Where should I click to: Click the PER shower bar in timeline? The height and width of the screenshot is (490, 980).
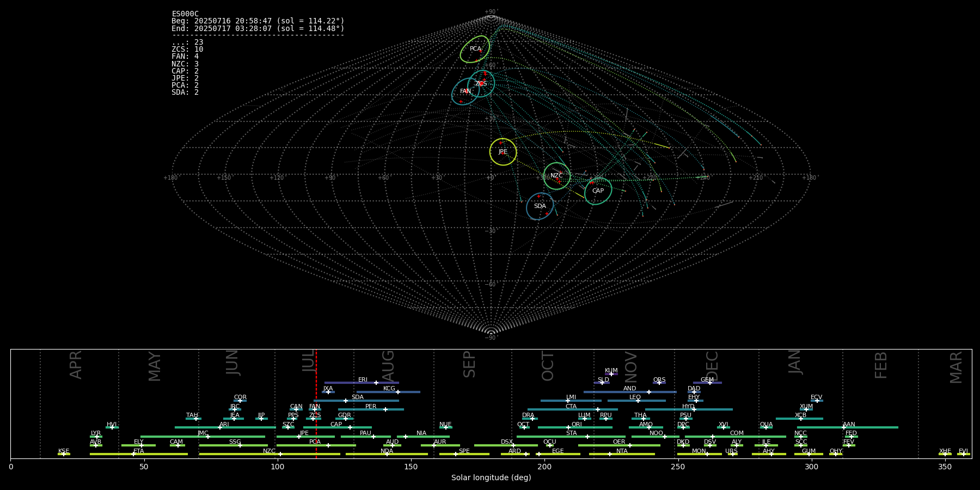click(371, 409)
